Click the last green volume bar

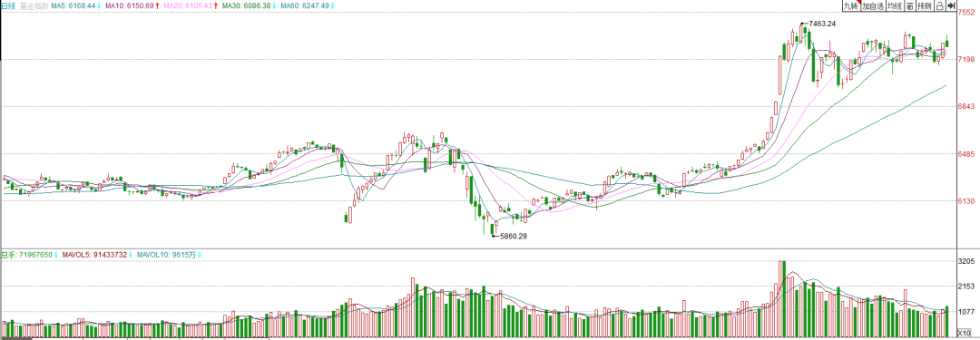[x=946, y=322]
